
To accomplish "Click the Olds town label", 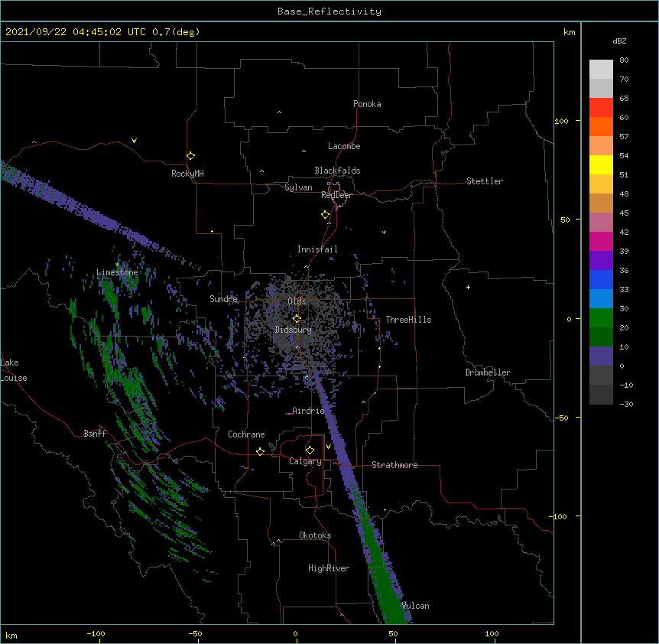I will tap(297, 301).
